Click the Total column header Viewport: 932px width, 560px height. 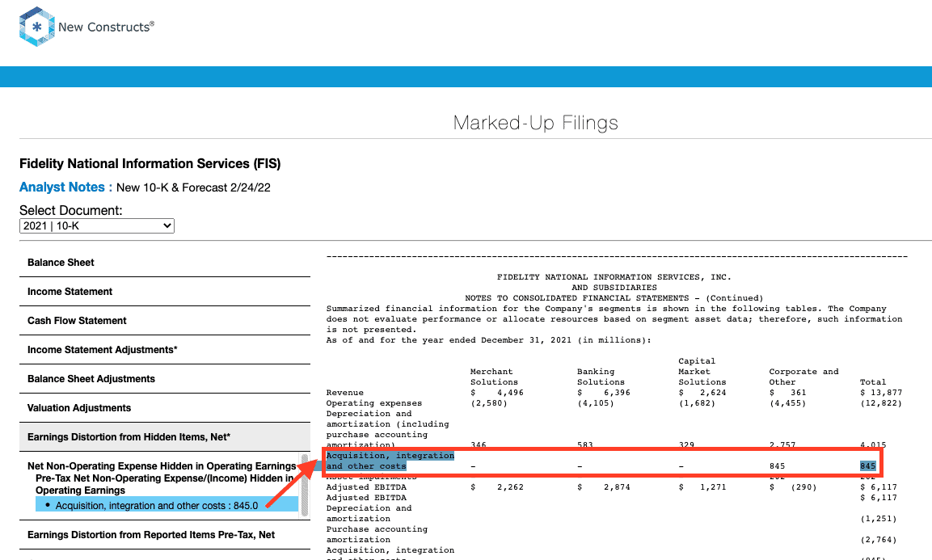872,382
